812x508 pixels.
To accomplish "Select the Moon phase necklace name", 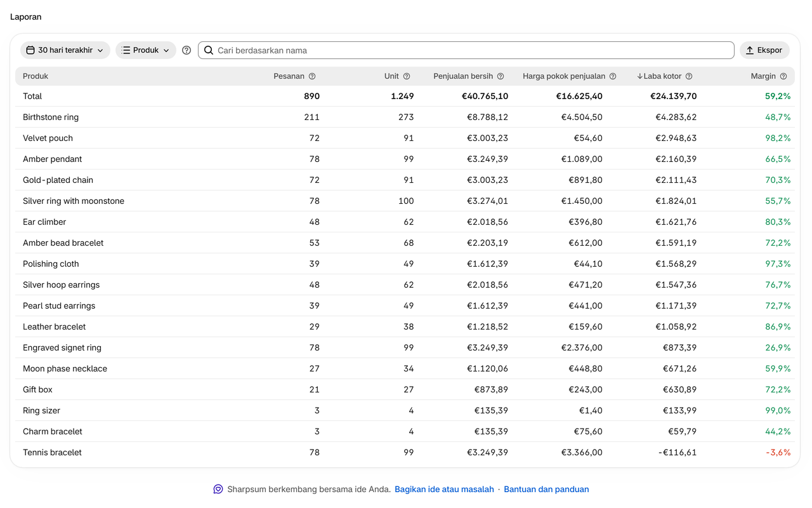I will (x=65, y=368).
